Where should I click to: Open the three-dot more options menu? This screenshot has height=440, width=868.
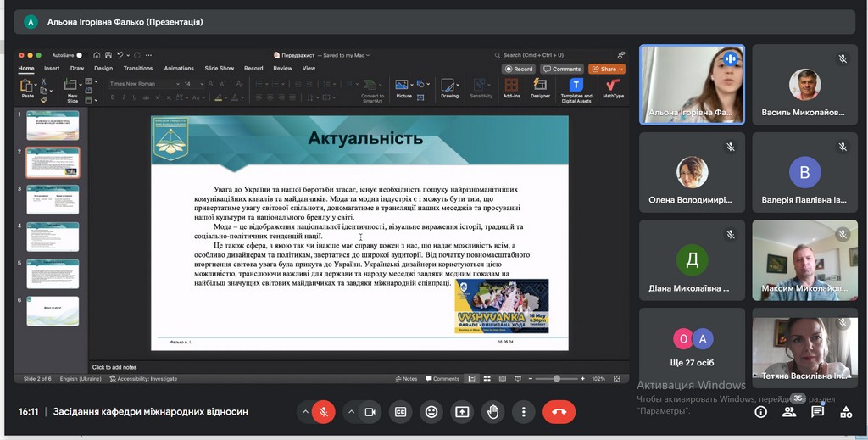[x=524, y=412]
